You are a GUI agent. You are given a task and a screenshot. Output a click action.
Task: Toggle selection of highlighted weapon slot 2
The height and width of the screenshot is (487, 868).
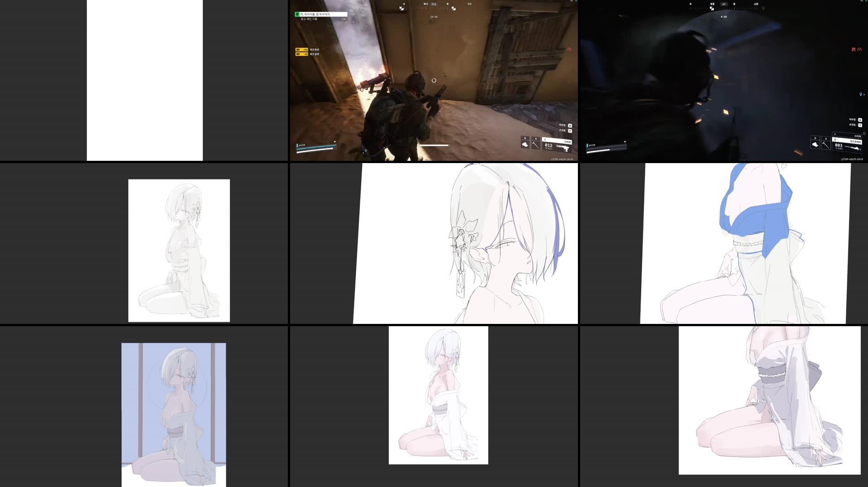click(848, 140)
